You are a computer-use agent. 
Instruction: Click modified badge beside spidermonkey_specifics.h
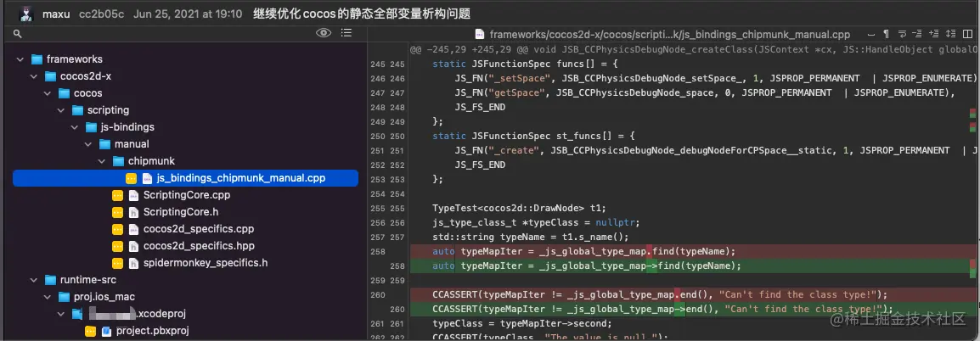(117, 262)
